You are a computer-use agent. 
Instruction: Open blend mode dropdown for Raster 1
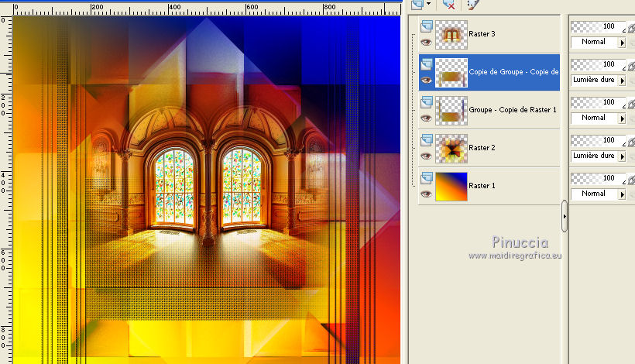[622, 194]
